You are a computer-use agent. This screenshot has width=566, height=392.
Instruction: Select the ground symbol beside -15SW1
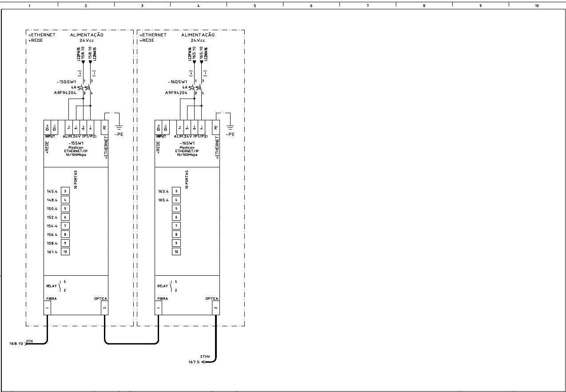119,128
